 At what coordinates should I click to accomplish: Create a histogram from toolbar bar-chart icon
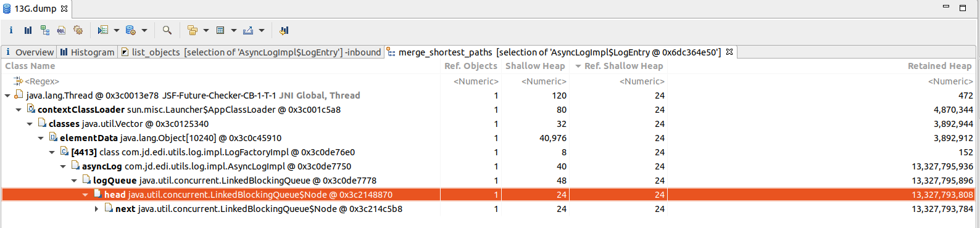coord(28,30)
